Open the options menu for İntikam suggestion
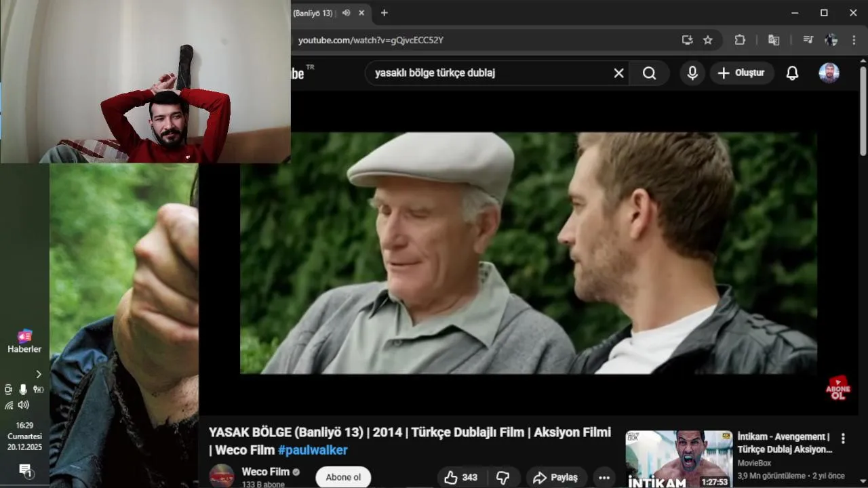Viewport: 868px width, 488px height. (843, 439)
